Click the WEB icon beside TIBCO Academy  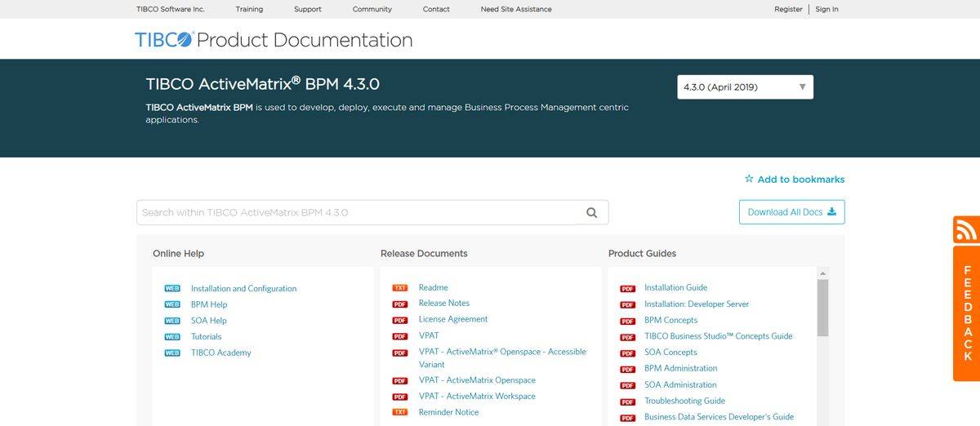click(x=172, y=353)
